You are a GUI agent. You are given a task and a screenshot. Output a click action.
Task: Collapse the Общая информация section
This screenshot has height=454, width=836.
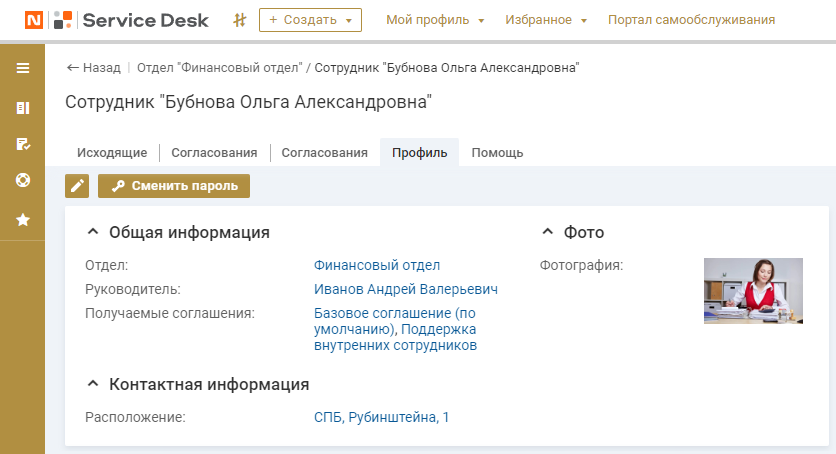[x=93, y=233]
